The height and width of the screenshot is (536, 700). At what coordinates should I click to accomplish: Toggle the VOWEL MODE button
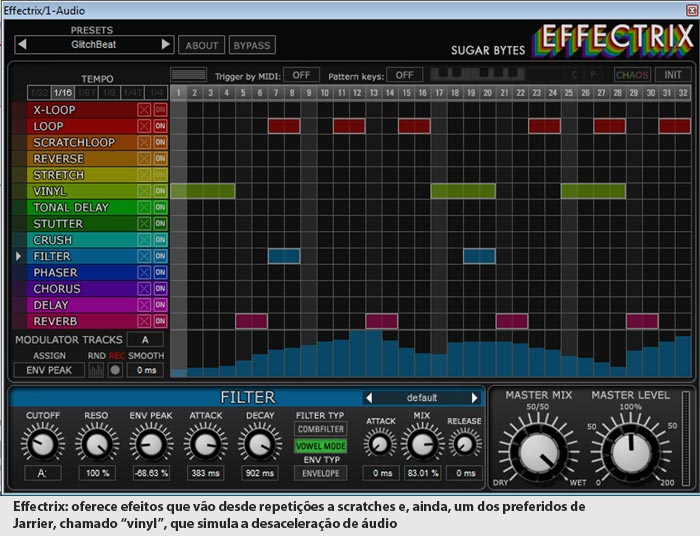(321, 446)
